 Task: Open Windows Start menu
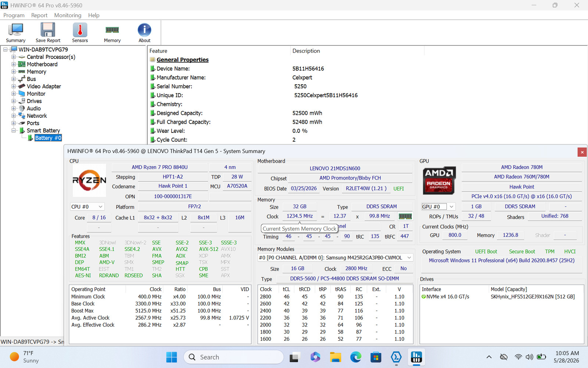tap(172, 357)
